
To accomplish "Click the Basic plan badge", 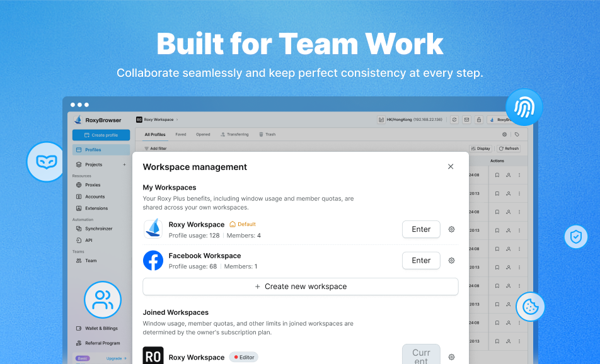I will 83,359.
